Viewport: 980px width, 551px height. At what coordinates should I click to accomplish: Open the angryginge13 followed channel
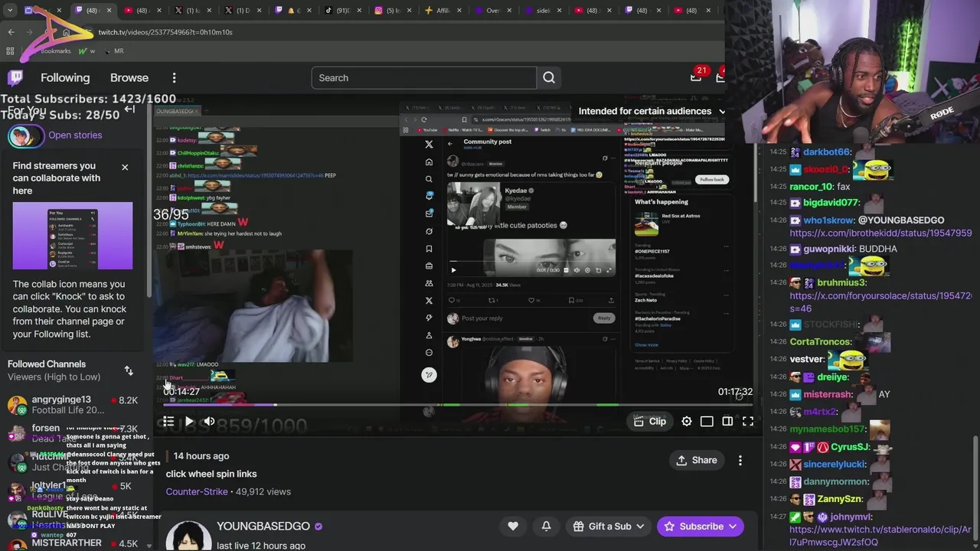(x=73, y=404)
